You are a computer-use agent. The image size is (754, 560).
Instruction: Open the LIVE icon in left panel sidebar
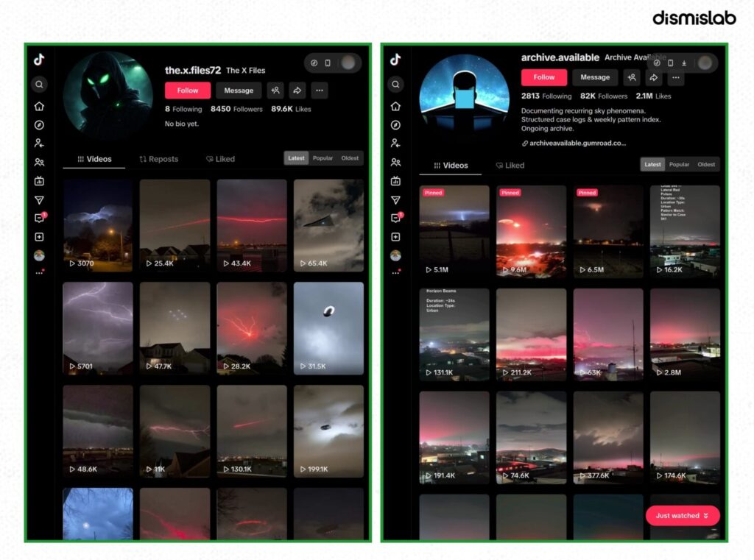pyautogui.click(x=40, y=181)
